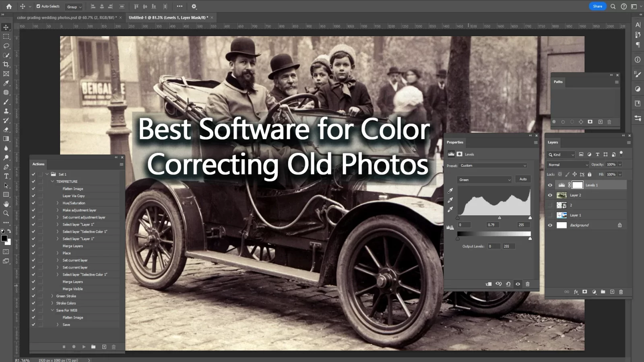
Task: Play the selected action in Actions panel
Action: 84,347
